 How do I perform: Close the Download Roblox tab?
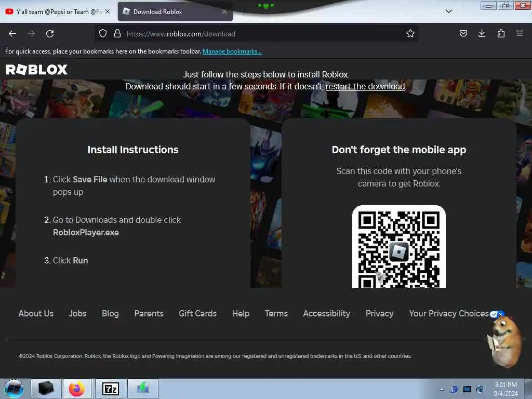tap(224, 11)
